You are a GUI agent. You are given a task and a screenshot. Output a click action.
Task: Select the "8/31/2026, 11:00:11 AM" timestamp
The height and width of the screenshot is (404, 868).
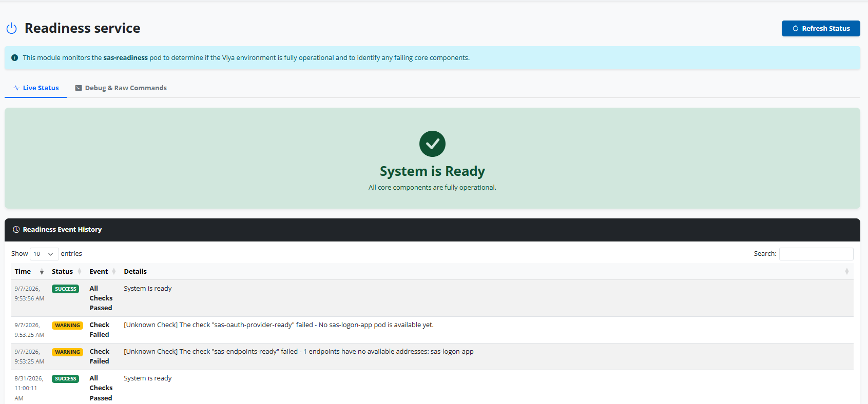[x=29, y=388]
